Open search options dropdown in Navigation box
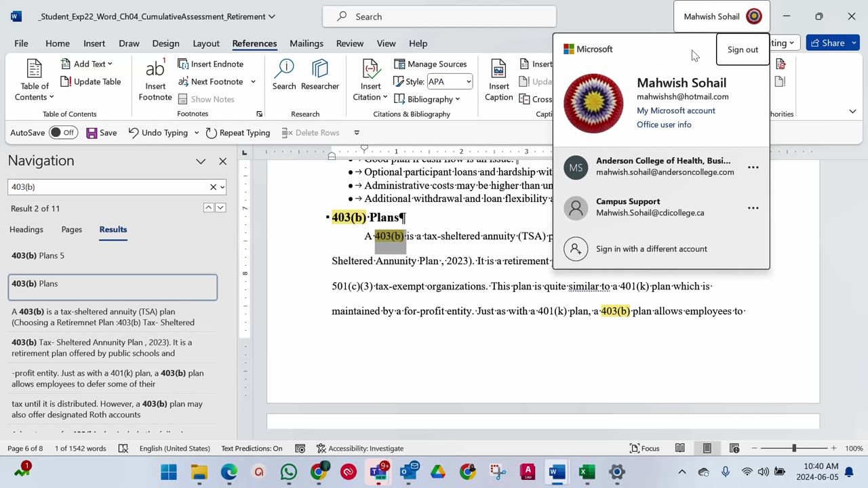 [222, 187]
